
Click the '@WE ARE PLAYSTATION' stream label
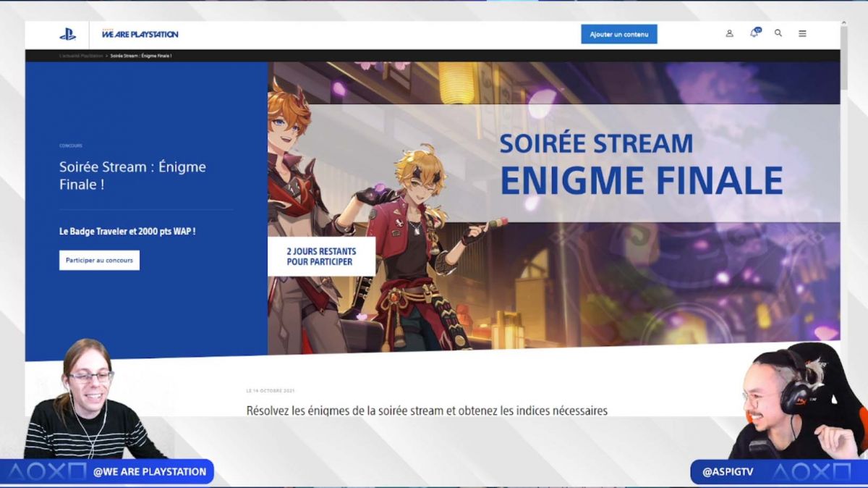[x=150, y=472]
